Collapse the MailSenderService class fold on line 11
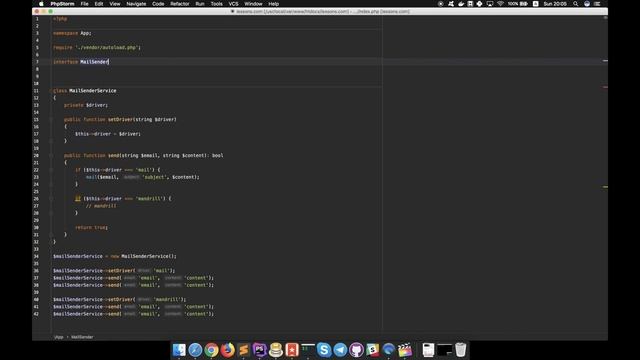 tap(51, 91)
